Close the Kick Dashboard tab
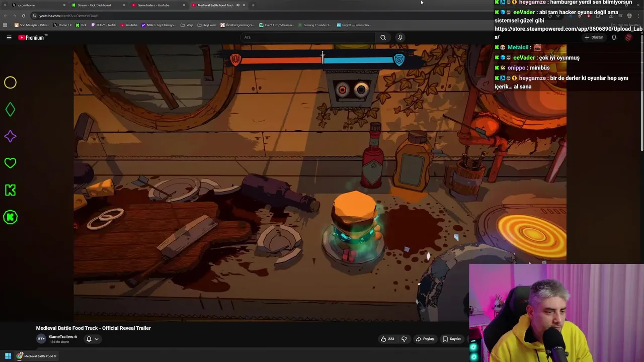The height and width of the screenshot is (362, 644). pos(124,5)
